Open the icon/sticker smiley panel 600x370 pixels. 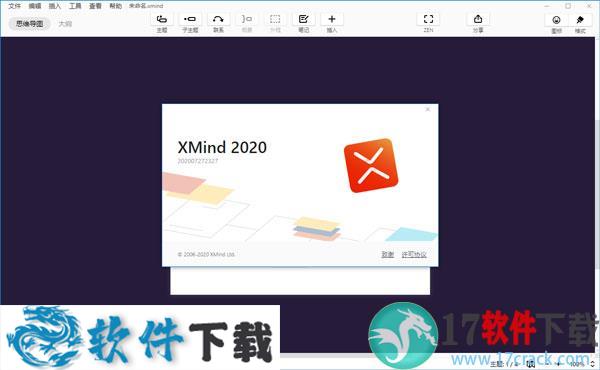[556, 20]
